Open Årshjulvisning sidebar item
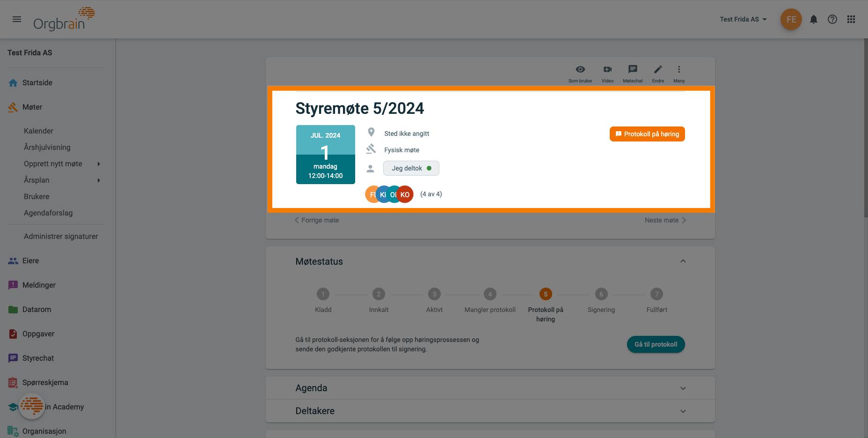The height and width of the screenshot is (438, 868). (47, 147)
